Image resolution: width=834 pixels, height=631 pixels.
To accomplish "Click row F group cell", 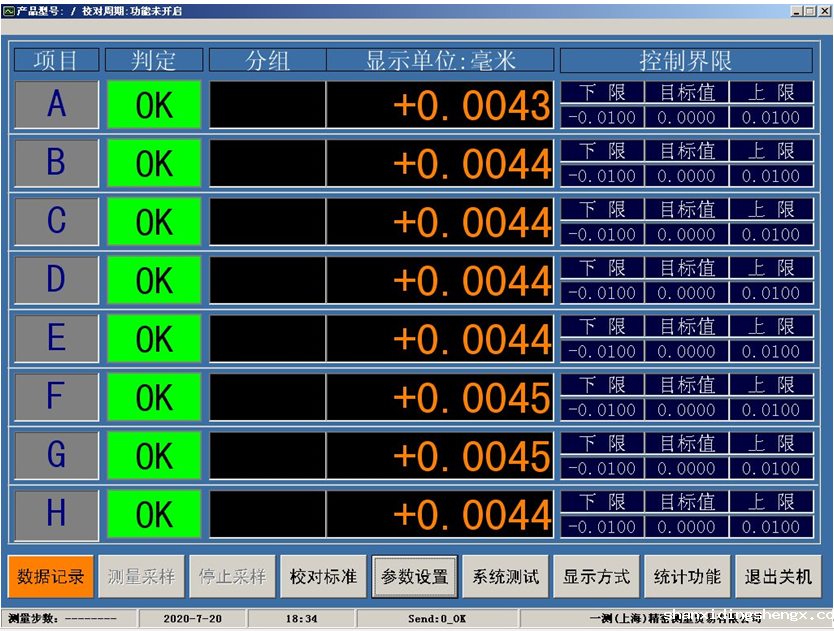I will (267, 398).
